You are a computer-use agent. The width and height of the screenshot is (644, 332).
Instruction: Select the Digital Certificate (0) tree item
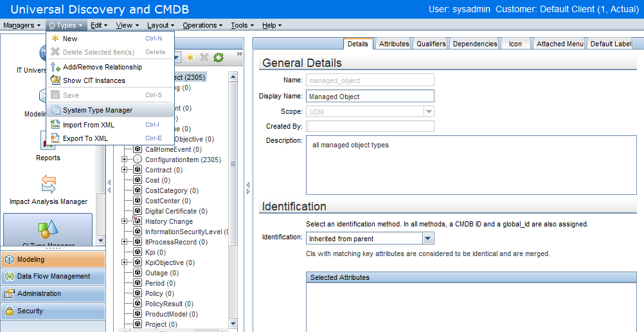coord(176,211)
